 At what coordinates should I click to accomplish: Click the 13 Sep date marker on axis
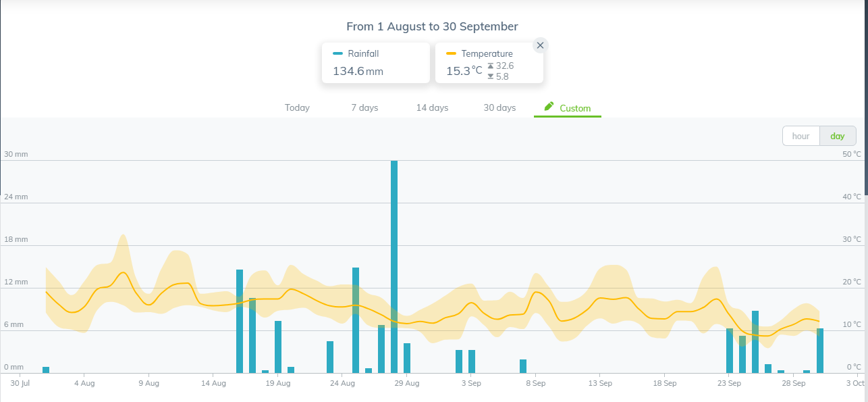coord(600,383)
